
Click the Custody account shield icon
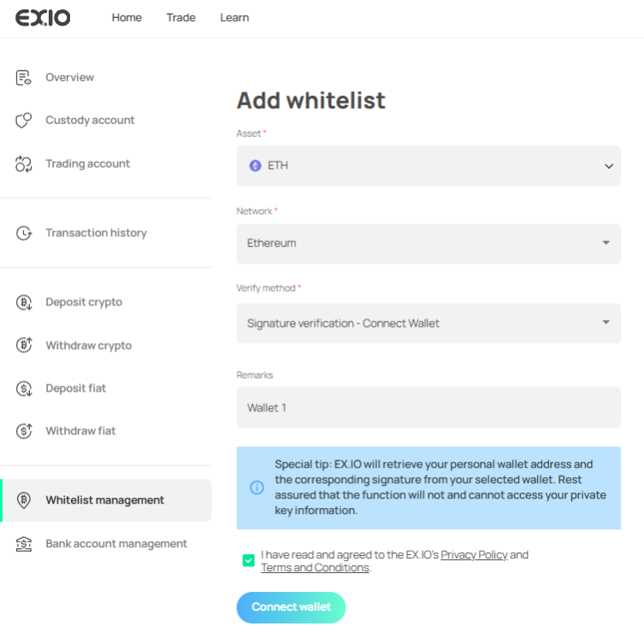coord(24,121)
